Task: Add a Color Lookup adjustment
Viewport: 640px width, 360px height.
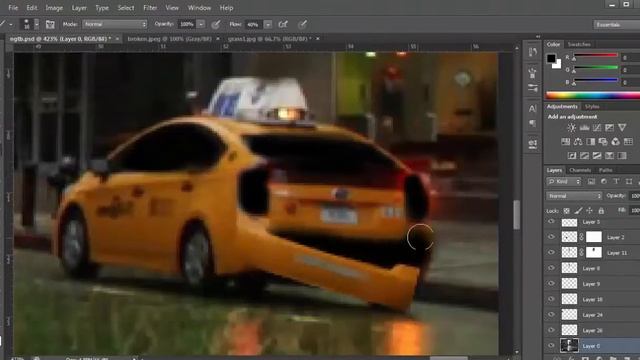Action: point(628,142)
